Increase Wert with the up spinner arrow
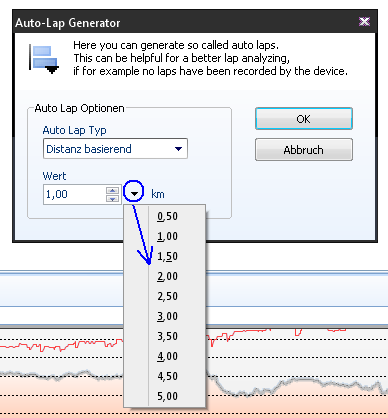 coord(113,191)
